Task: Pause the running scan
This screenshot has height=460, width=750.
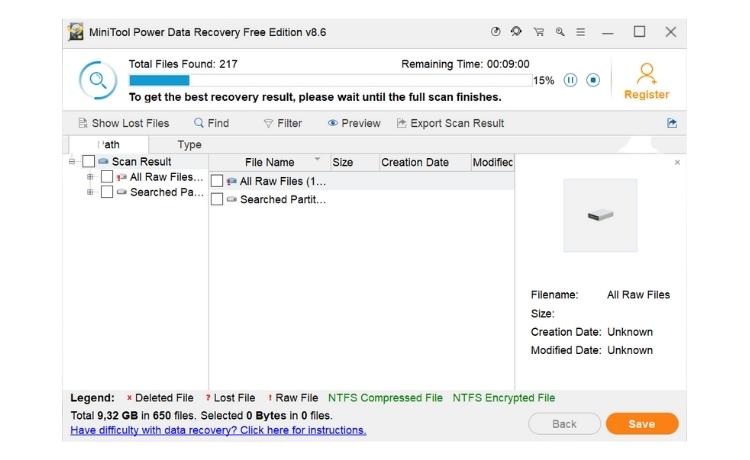Action: pos(570,80)
